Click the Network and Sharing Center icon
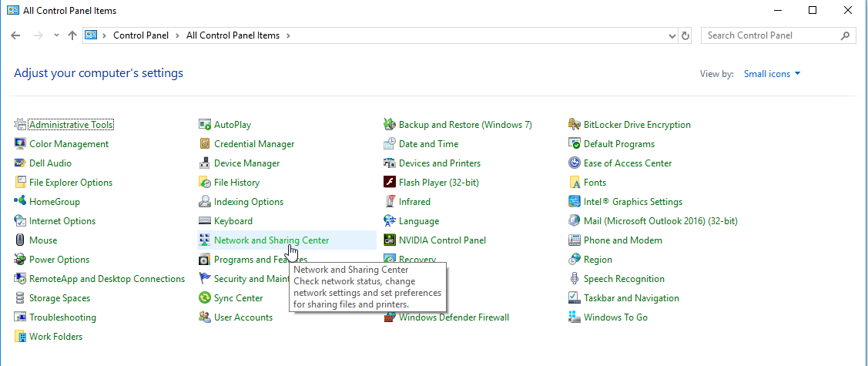The height and width of the screenshot is (366, 868). tap(205, 240)
